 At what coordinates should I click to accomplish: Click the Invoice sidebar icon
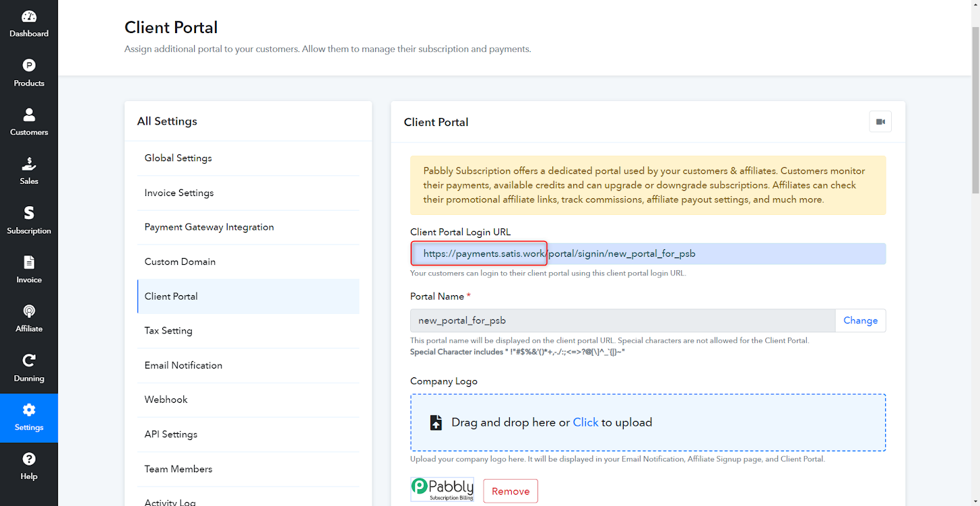(29, 262)
